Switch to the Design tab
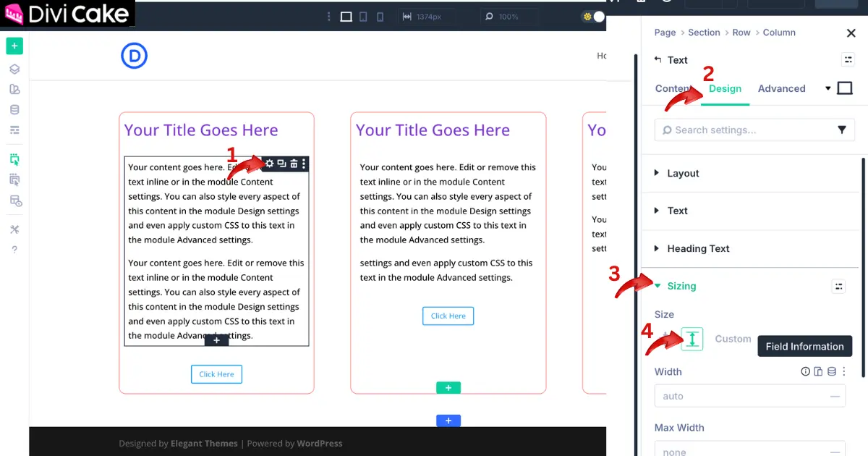 tap(725, 88)
